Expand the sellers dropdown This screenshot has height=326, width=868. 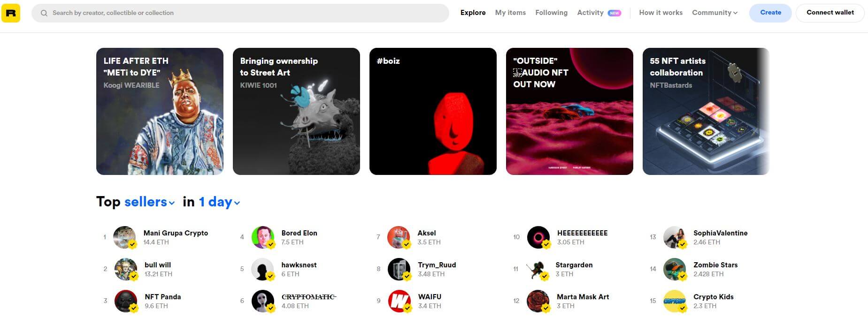tap(149, 202)
